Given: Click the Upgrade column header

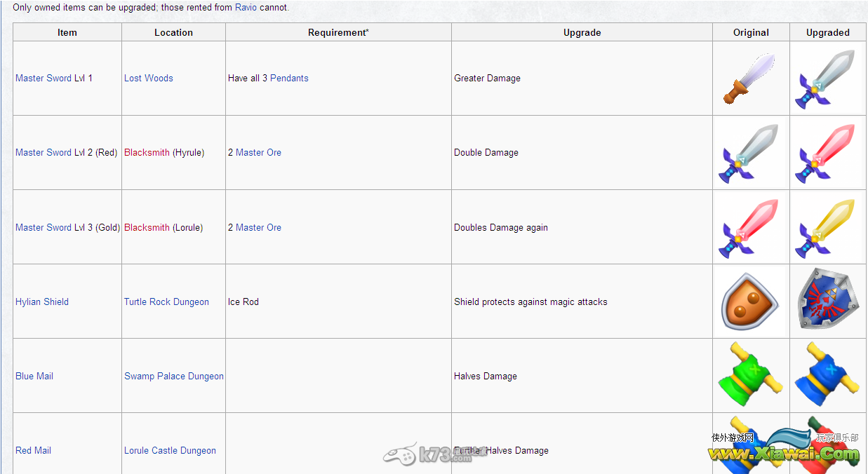Looking at the screenshot, I should point(582,32).
